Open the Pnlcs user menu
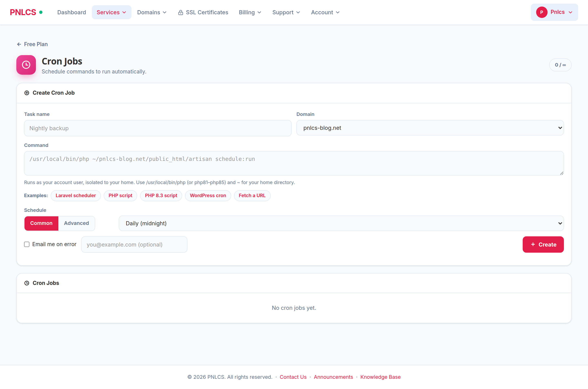The width and height of the screenshot is (588, 389). [554, 12]
